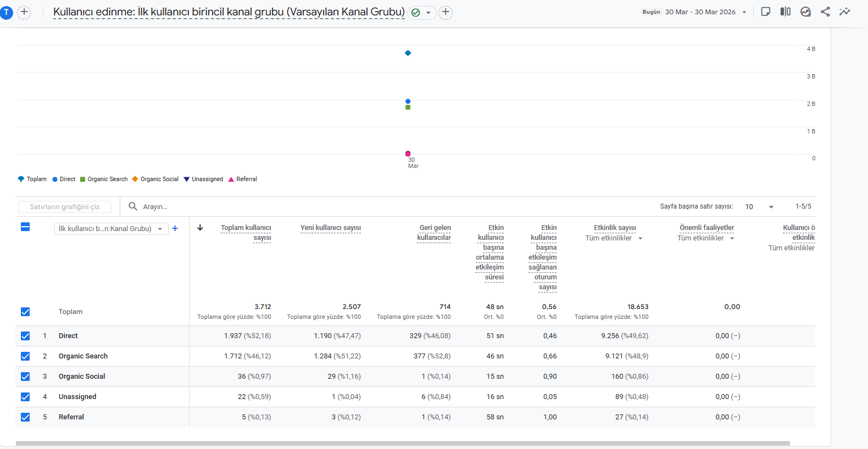Open the Etkinlik sayısı Tüm etkinlikler dropdown

pyautogui.click(x=614, y=238)
